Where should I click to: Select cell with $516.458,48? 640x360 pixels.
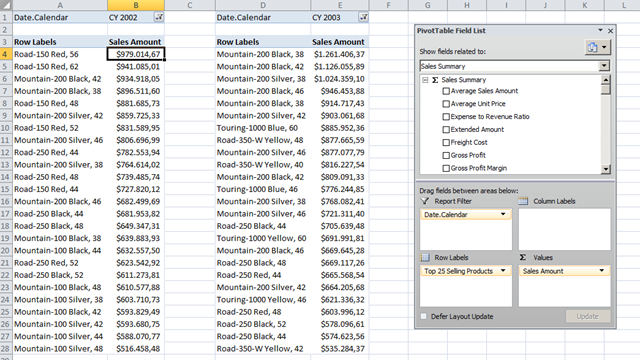[136, 349]
